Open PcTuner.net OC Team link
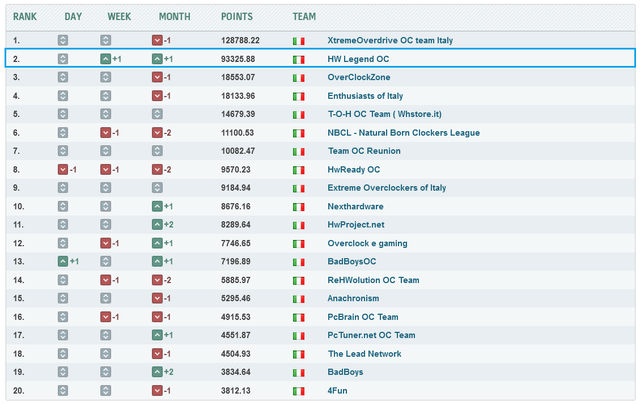 (x=371, y=335)
